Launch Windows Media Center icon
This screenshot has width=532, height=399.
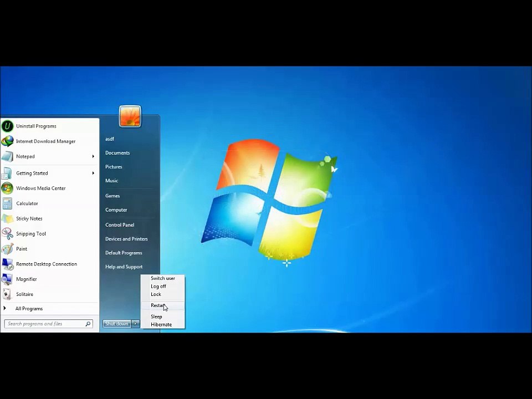coord(7,188)
